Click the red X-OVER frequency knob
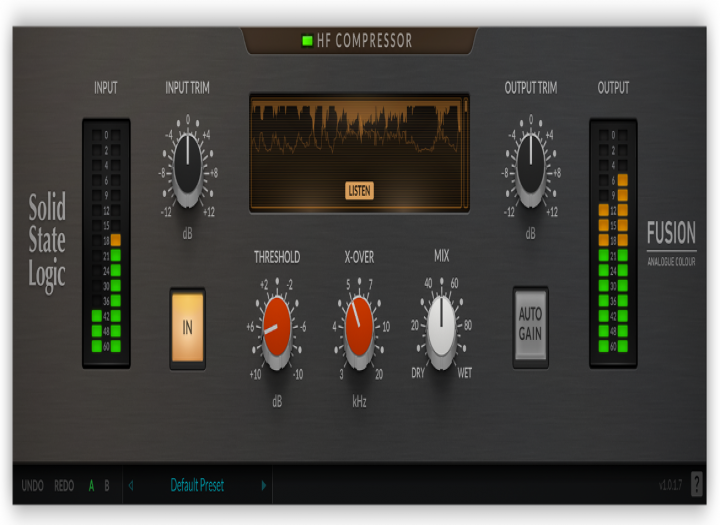The height and width of the screenshot is (525, 720). tap(359, 331)
